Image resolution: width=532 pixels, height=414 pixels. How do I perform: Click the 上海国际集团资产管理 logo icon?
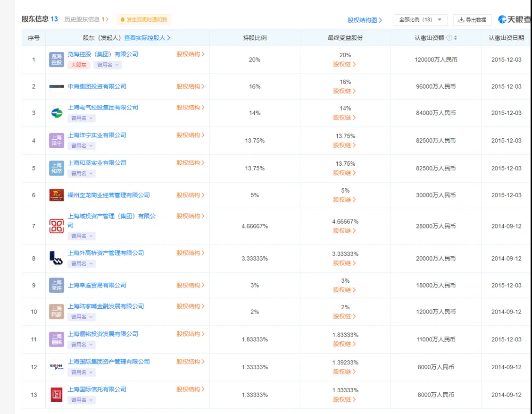(56, 367)
